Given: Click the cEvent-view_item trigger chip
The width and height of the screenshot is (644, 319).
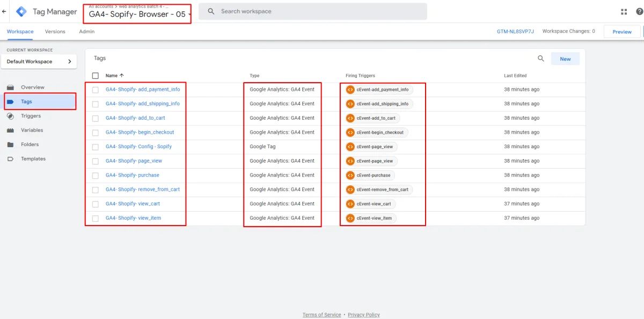Looking at the screenshot, I should point(371,218).
